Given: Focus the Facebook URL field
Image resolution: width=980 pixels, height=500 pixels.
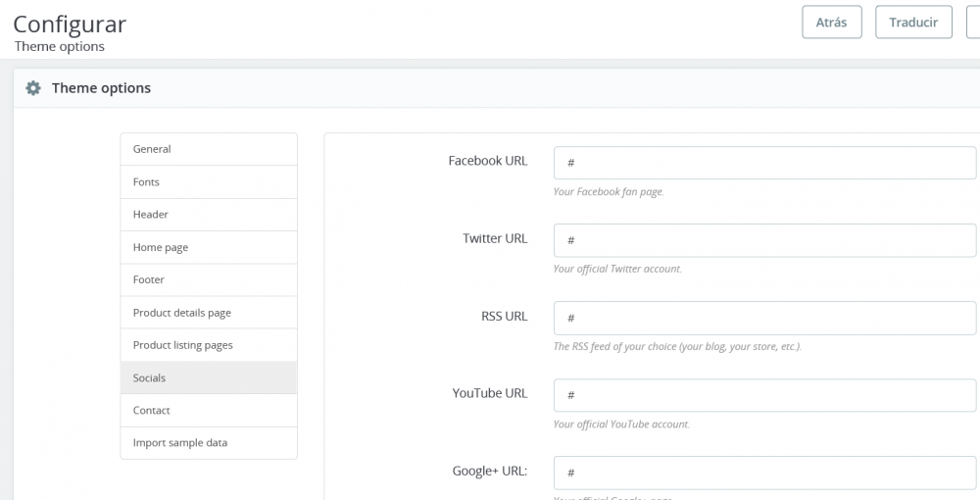Looking at the screenshot, I should pos(764,163).
